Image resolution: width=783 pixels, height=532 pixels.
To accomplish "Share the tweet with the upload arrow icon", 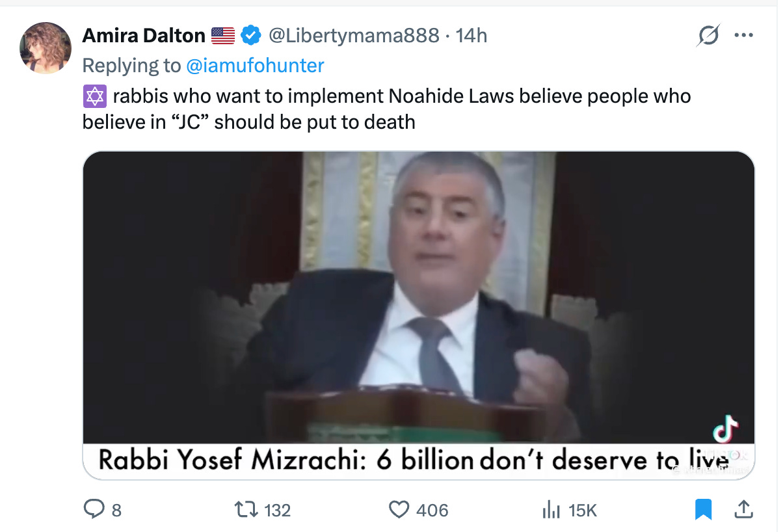I will [x=743, y=509].
